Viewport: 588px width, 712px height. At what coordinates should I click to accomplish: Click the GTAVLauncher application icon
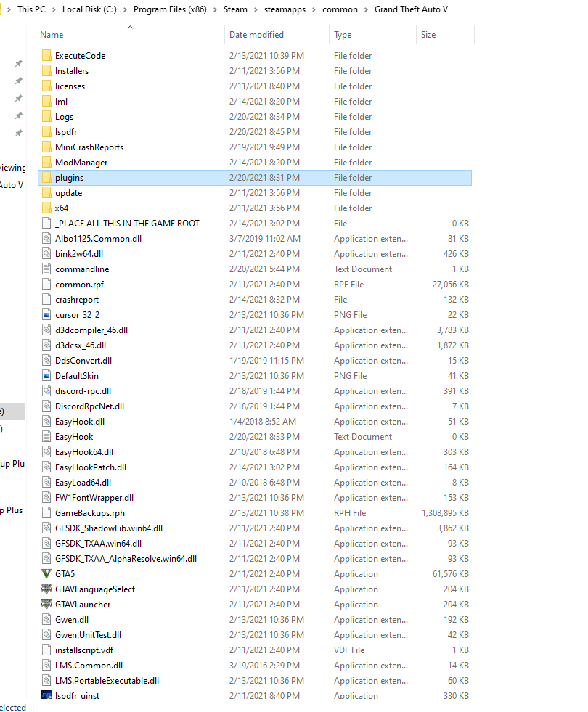(46, 605)
